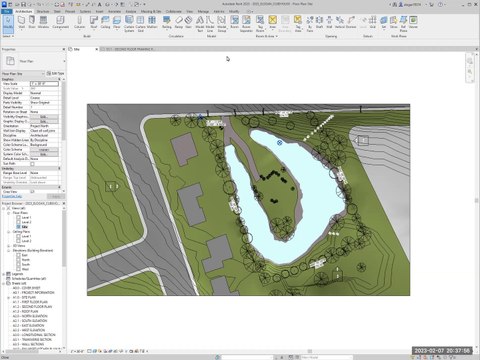
Task: Open sheet A1.1 - FIRST FLOOR PLAN
Action: tap(30, 302)
